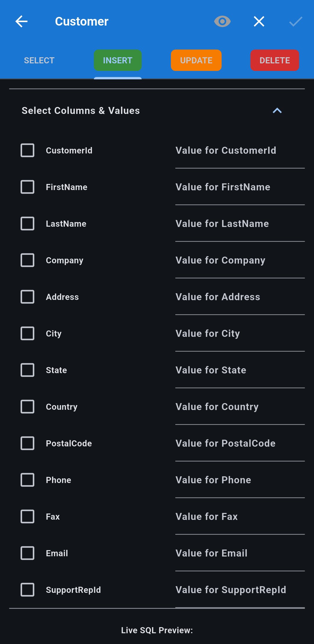Tap the Value for City field
This screenshot has height=644, width=314.
(x=240, y=334)
